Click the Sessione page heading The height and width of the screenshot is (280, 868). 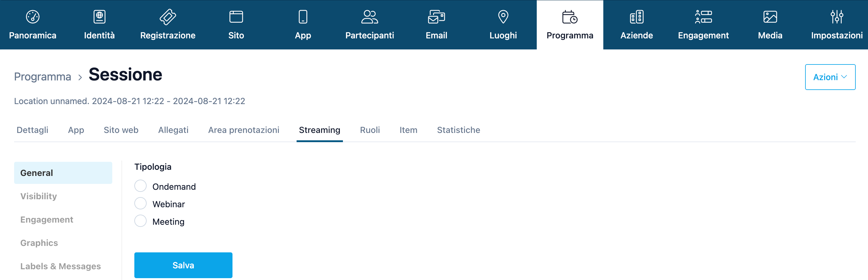tap(125, 75)
